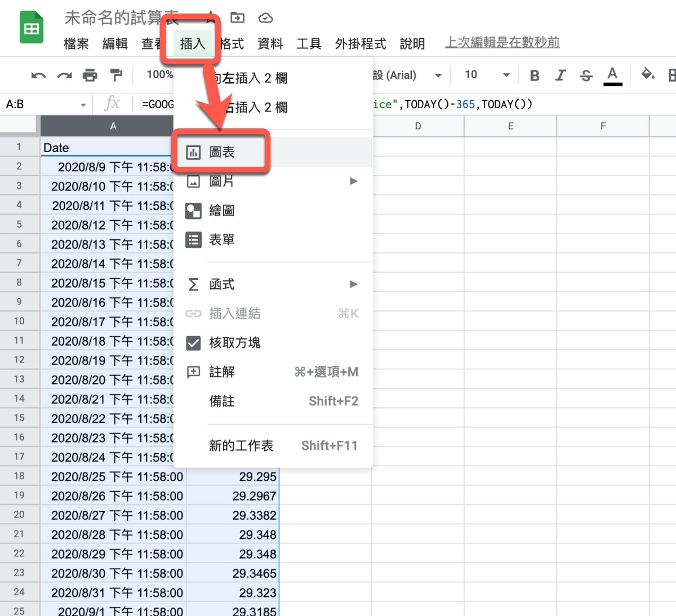The width and height of the screenshot is (676, 616).
Task: Open the 上次編輯是在數秒前 edit history link
Action: pyautogui.click(x=502, y=43)
